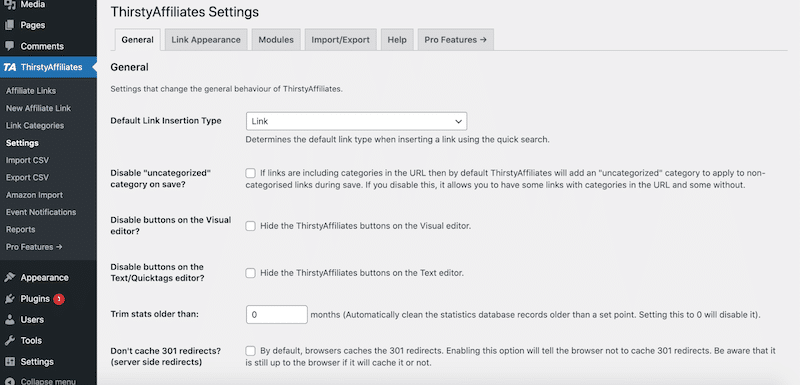Screen dimensions: 800x385
Task: Enable Don't cache 301 redirects checkbox
Action: (x=251, y=351)
